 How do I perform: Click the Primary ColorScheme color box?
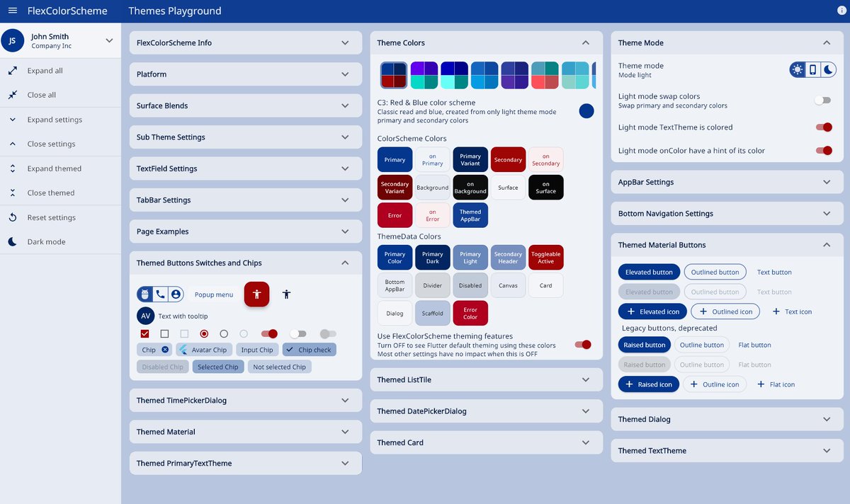[395, 160]
